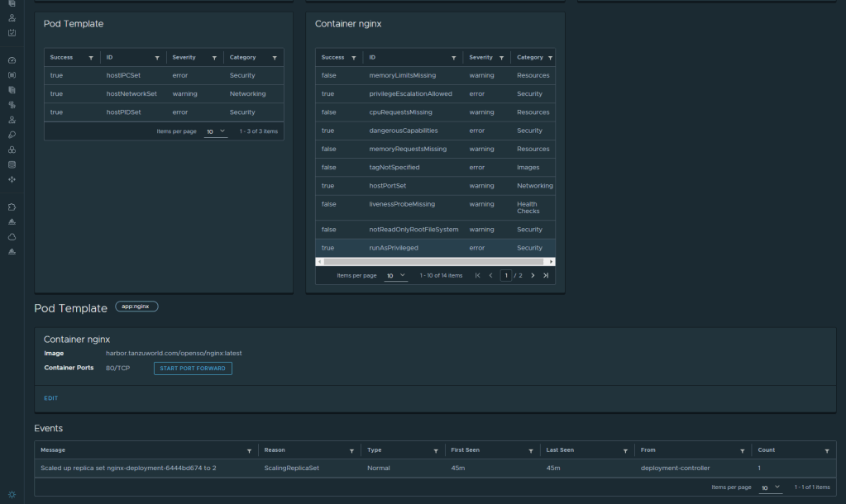
Task: Open items per page dropdown in Events table
Action: 770,487
